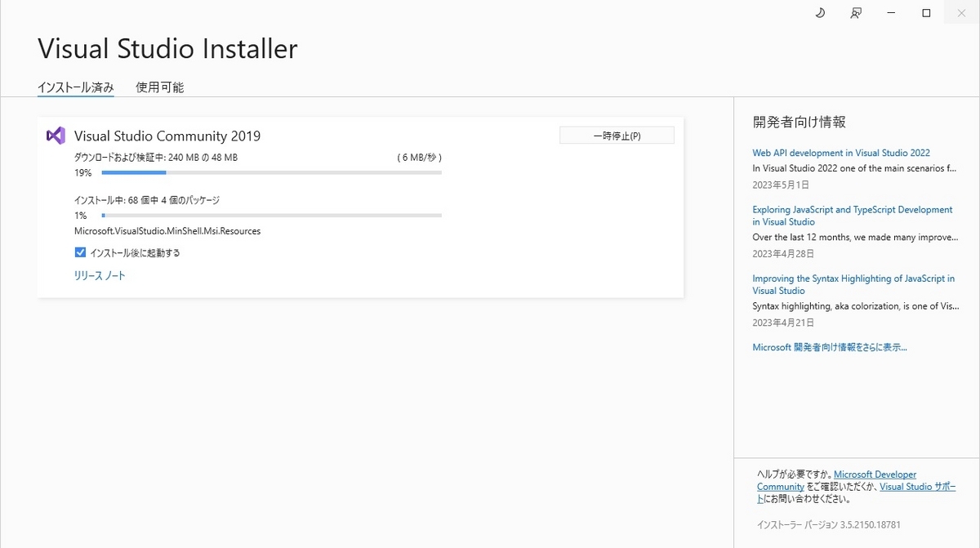
Task: Click Microsoft 開発者向け情報をさらに表示 link
Action: [830, 347]
